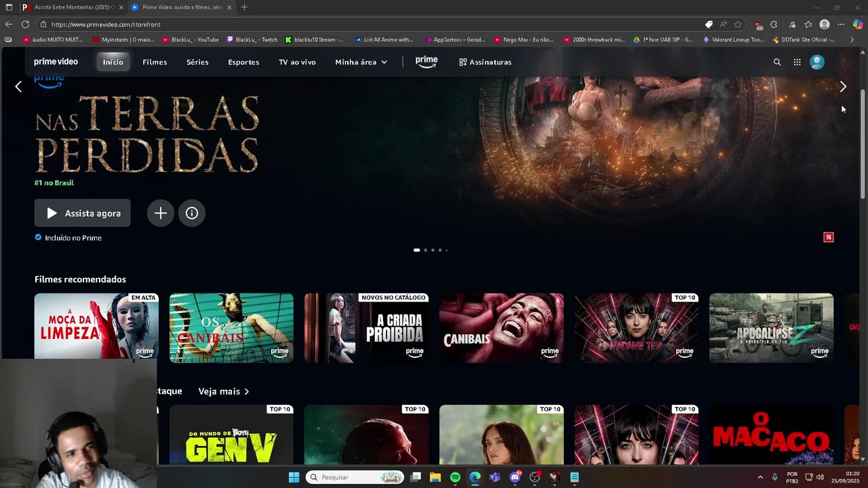Open List All Anime bookmark
Viewport: 868px width, 488px height.
(x=384, y=39)
